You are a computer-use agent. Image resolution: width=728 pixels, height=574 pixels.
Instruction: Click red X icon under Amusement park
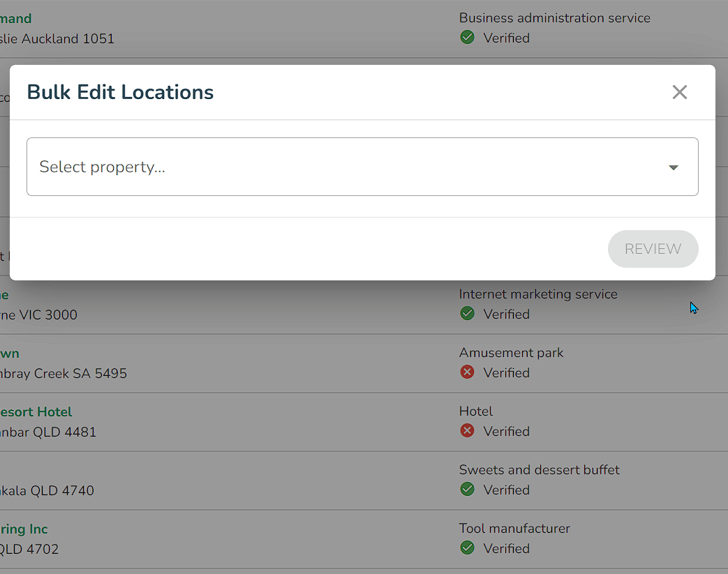[x=467, y=372]
